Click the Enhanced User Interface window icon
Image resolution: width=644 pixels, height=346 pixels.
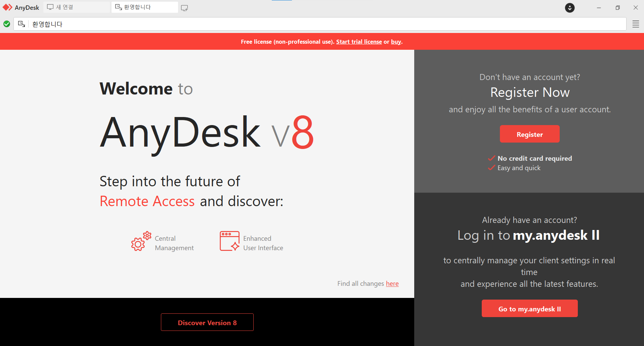[x=230, y=241]
